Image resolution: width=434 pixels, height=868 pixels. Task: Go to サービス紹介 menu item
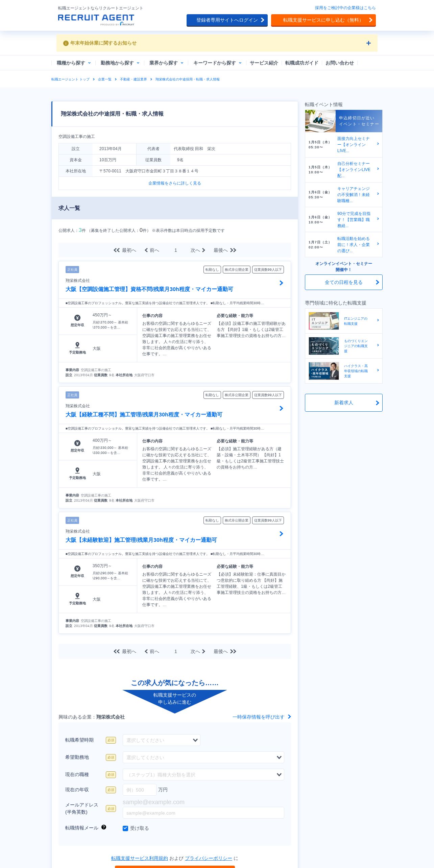pyautogui.click(x=264, y=63)
